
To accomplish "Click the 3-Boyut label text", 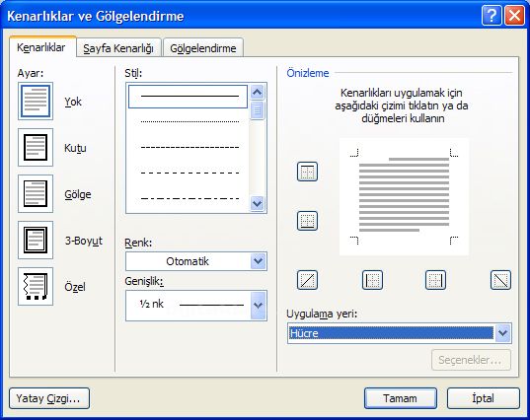I will tap(83, 241).
